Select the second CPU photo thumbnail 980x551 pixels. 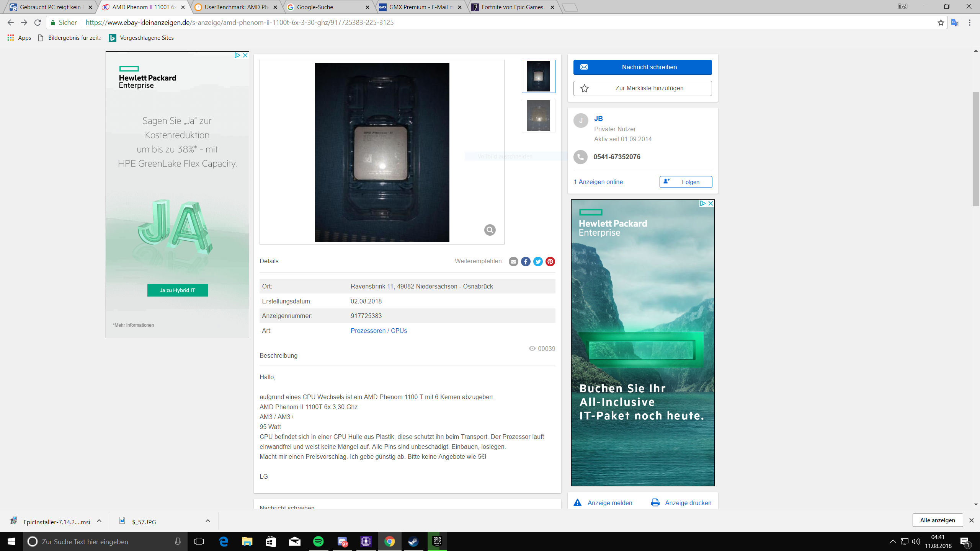click(538, 116)
